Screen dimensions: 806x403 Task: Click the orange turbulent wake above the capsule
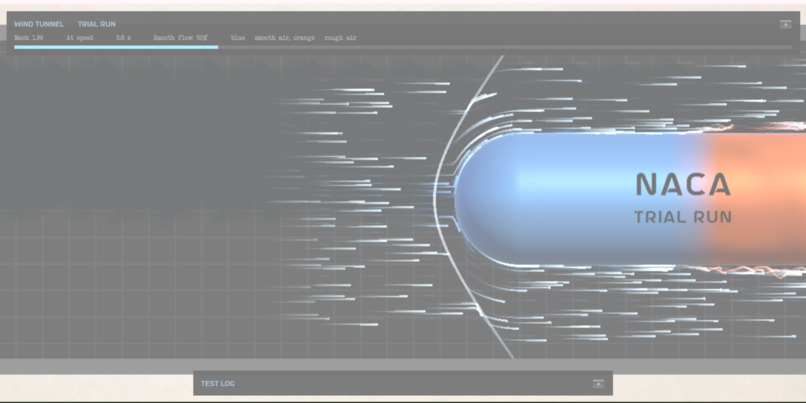(x=756, y=126)
